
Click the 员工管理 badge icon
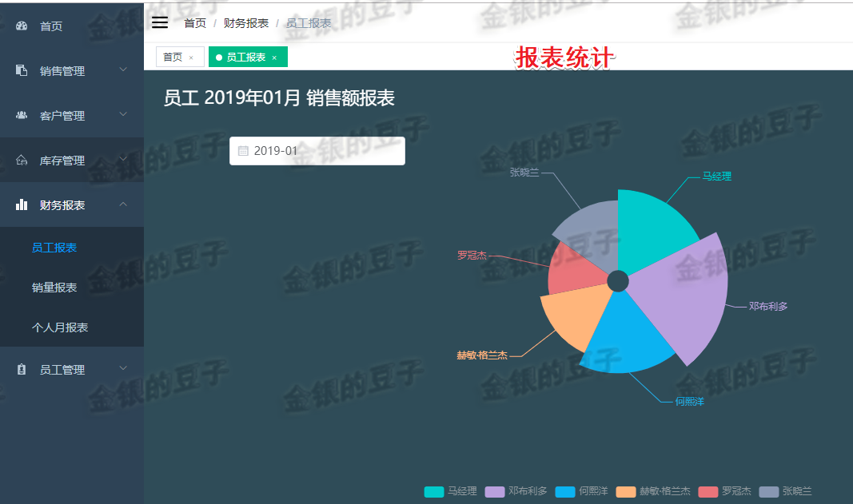pyautogui.click(x=22, y=369)
